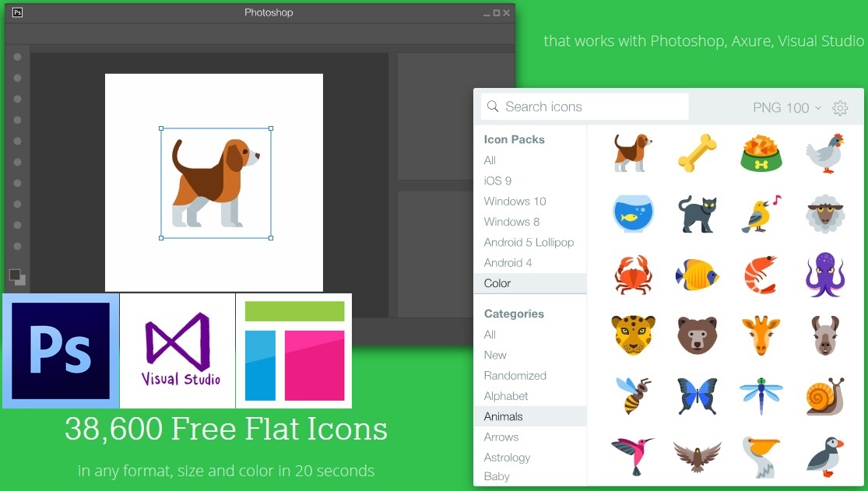Select the Color icon pack
Viewport: 868px width, 491px height.
[497, 283]
